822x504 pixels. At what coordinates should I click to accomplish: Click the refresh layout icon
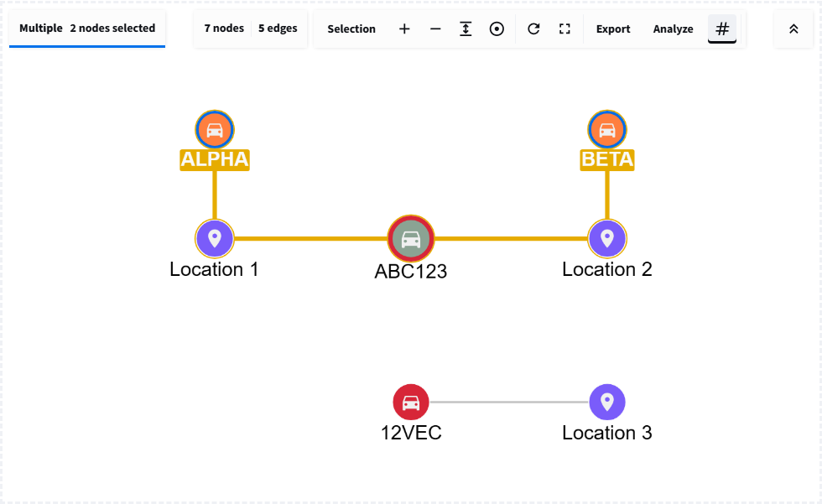pyautogui.click(x=533, y=29)
